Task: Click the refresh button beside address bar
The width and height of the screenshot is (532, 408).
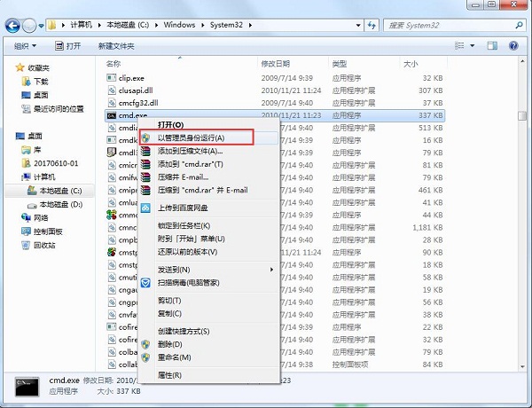Action: coord(372,25)
